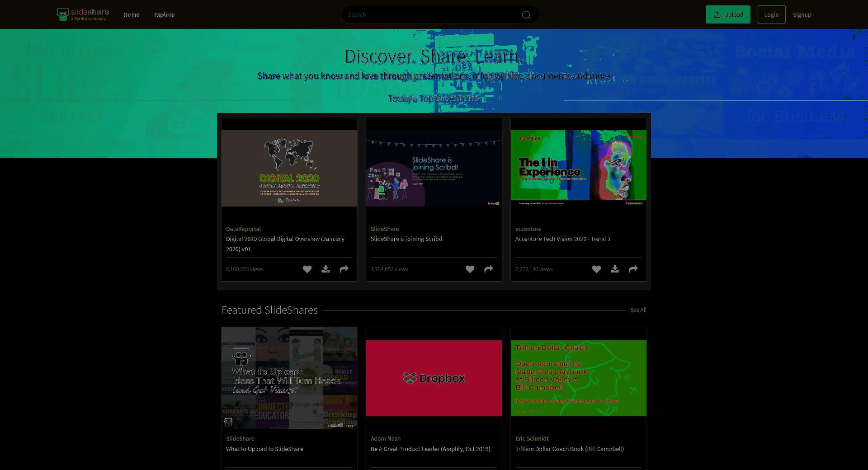Viewport: 868px width, 470px height.
Task: Click the SlideShare logo
Action: coord(83,14)
